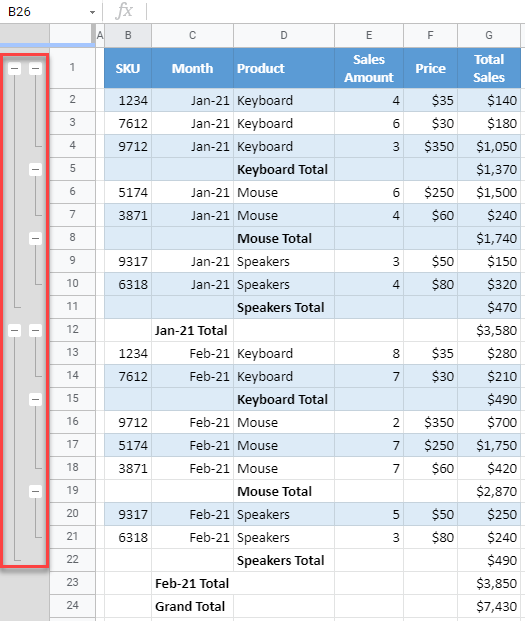Image resolution: width=525 pixels, height=621 pixels.
Task: Click the $60 price in row 7
Action: coord(430,215)
